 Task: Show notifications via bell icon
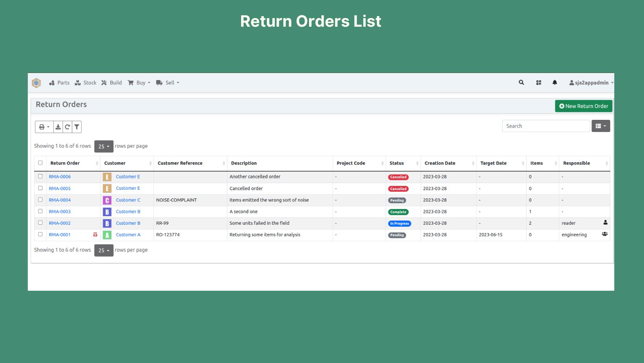[554, 82]
